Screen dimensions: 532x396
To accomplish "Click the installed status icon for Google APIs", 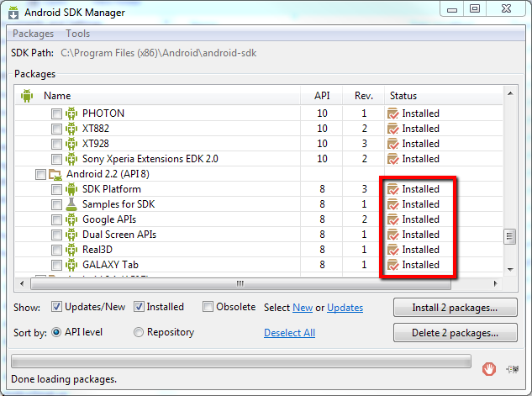I will click(x=392, y=219).
